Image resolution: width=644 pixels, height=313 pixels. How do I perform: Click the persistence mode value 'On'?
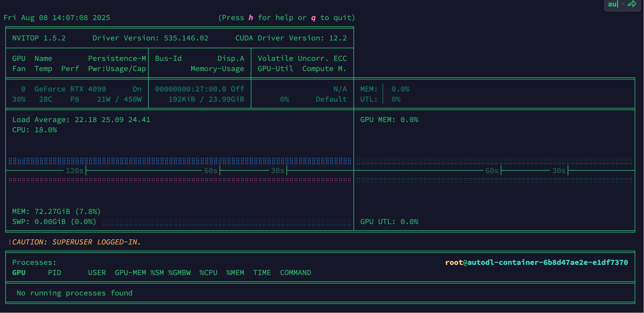click(137, 89)
